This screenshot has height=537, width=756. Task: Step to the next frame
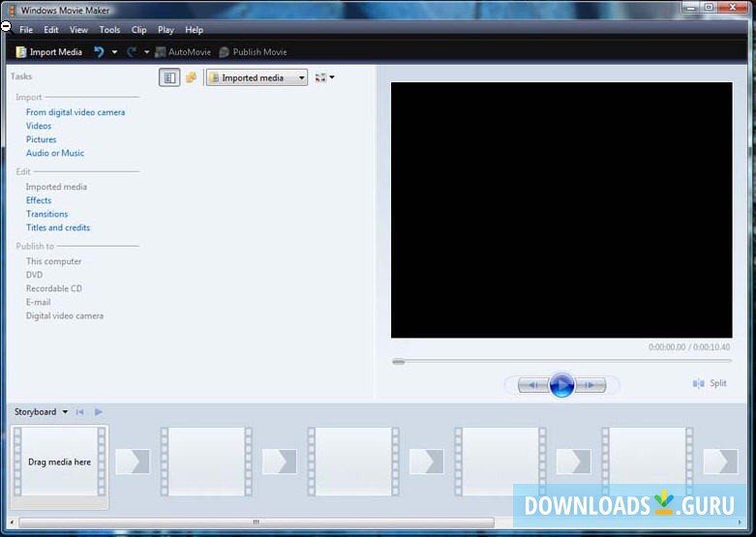tap(591, 385)
